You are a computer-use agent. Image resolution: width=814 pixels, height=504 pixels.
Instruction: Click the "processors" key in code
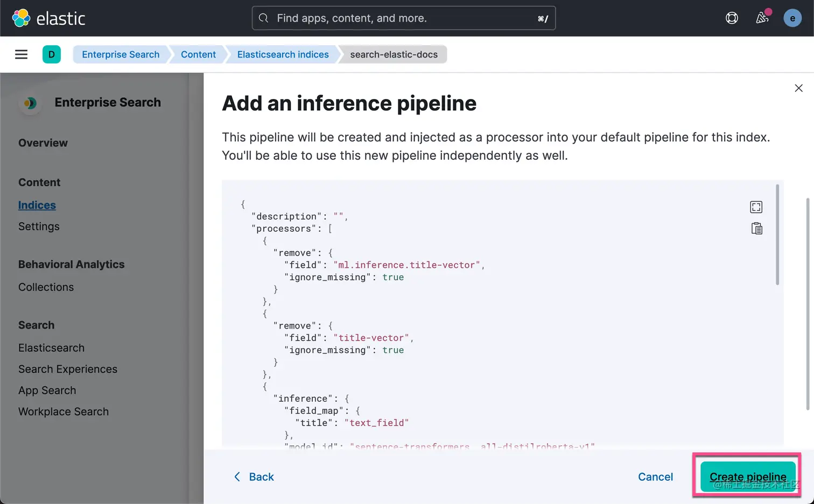point(284,229)
